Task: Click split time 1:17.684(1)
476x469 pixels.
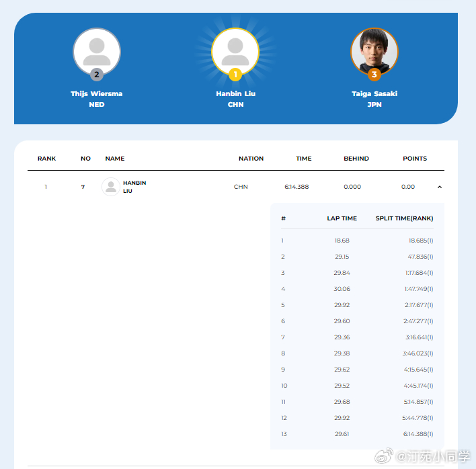Action: (x=420, y=273)
